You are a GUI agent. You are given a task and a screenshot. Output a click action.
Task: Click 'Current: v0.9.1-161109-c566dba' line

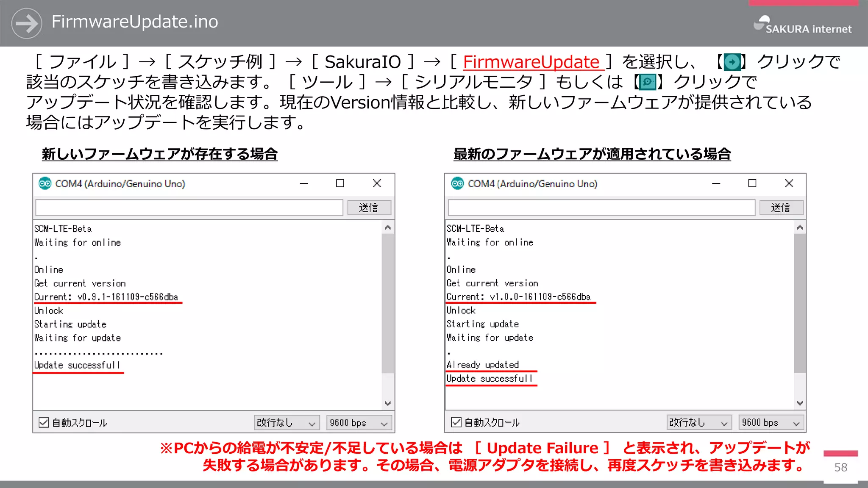pyautogui.click(x=106, y=297)
